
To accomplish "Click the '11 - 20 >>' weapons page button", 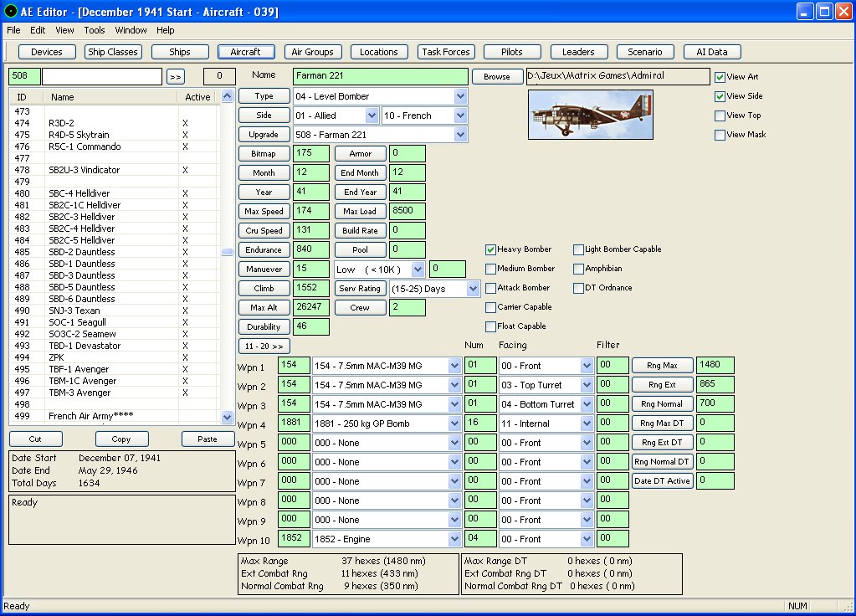I will pyautogui.click(x=264, y=346).
